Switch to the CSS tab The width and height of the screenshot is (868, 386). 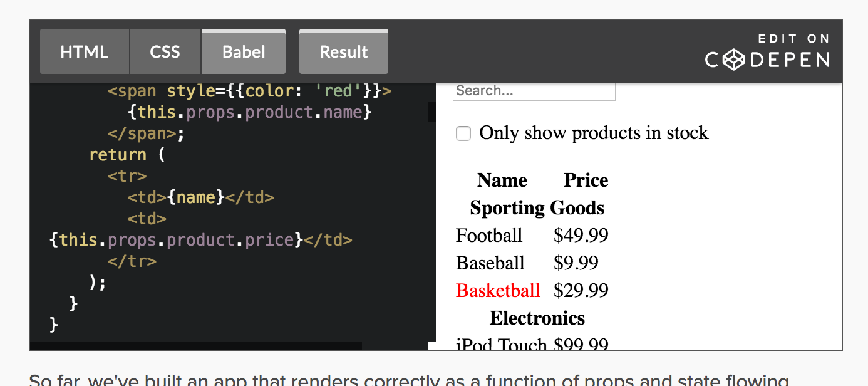pos(165,51)
